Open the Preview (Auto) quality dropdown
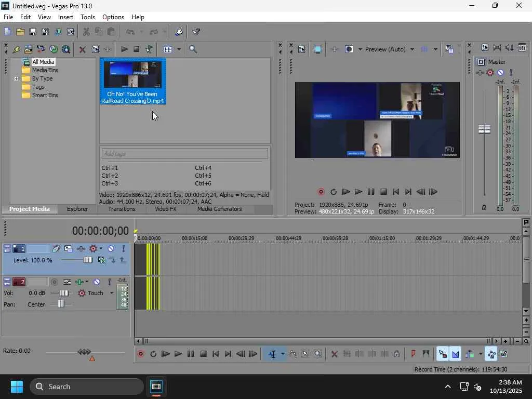The width and height of the screenshot is (532, 399). point(412,49)
